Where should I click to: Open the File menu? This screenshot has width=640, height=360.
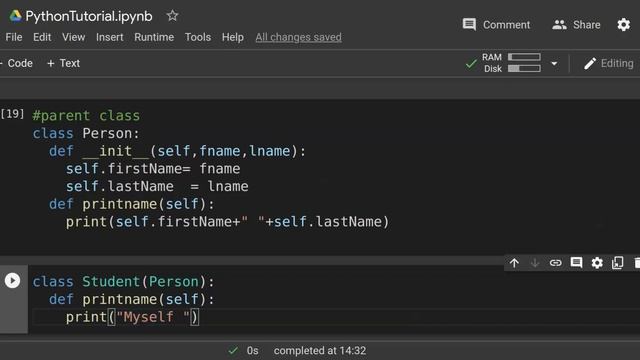click(x=14, y=37)
